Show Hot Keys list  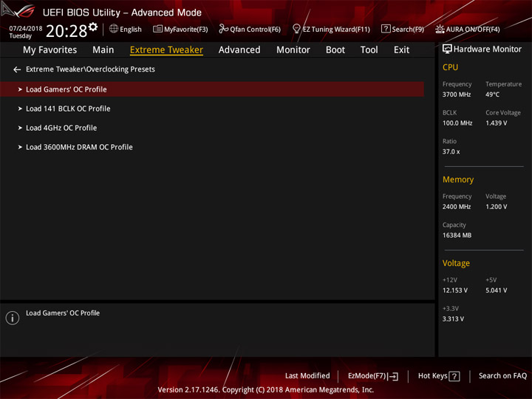pos(432,376)
